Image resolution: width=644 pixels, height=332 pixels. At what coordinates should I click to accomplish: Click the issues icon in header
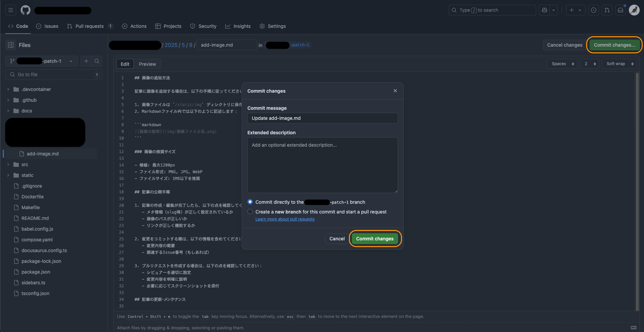[x=594, y=10]
